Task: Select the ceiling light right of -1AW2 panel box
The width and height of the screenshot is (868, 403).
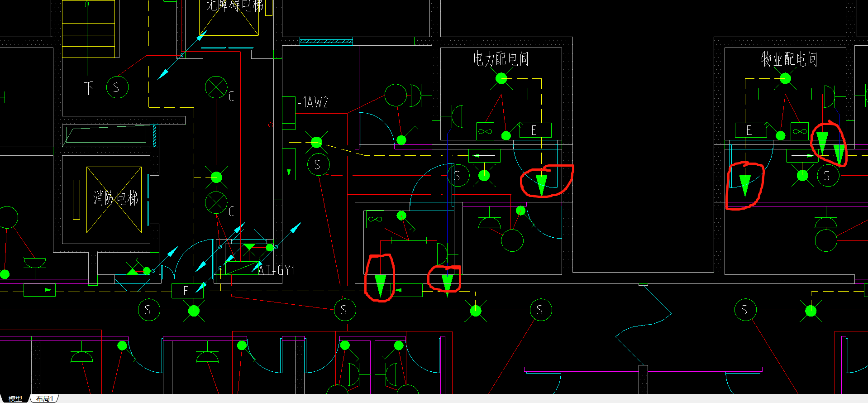Action: 316,143
